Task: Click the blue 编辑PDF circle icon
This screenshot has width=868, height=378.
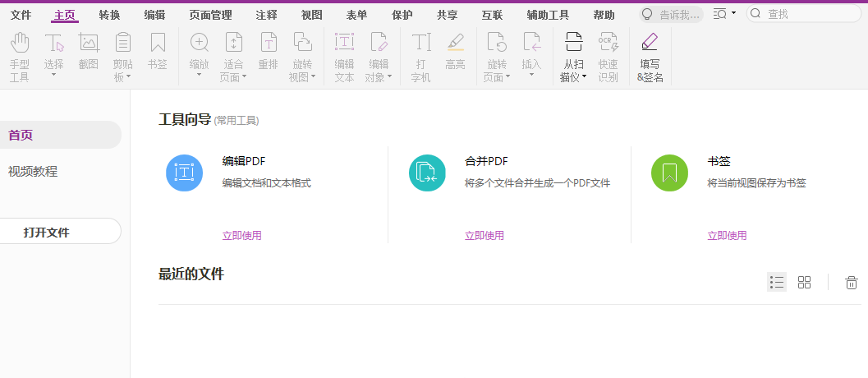Action: click(x=184, y=173)
